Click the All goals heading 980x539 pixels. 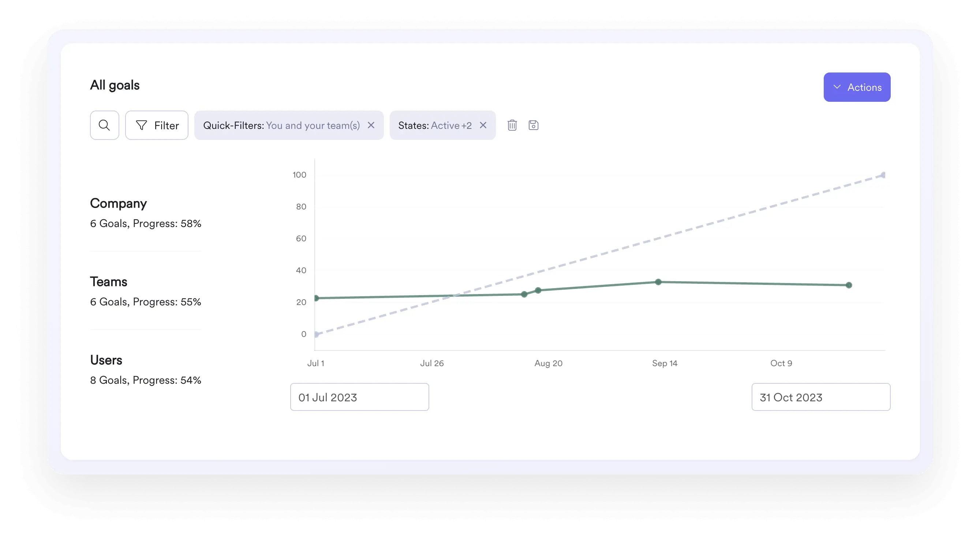tap(115, 85)
